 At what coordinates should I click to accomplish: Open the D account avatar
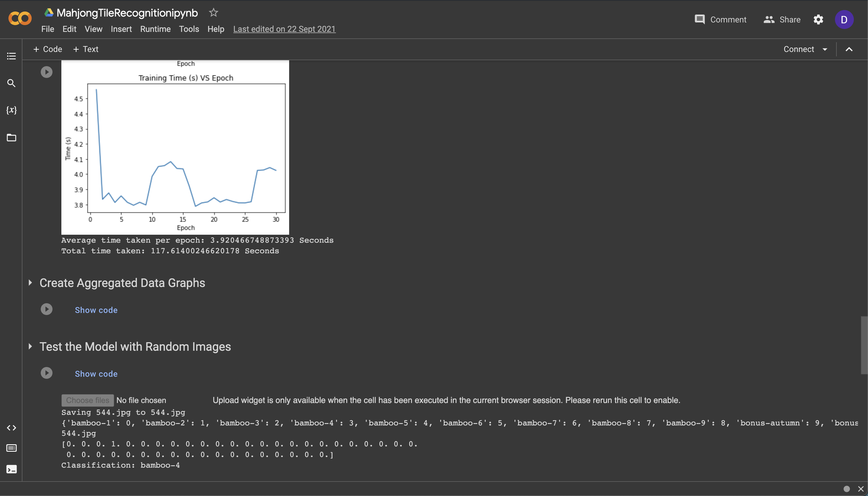(844, 19)
